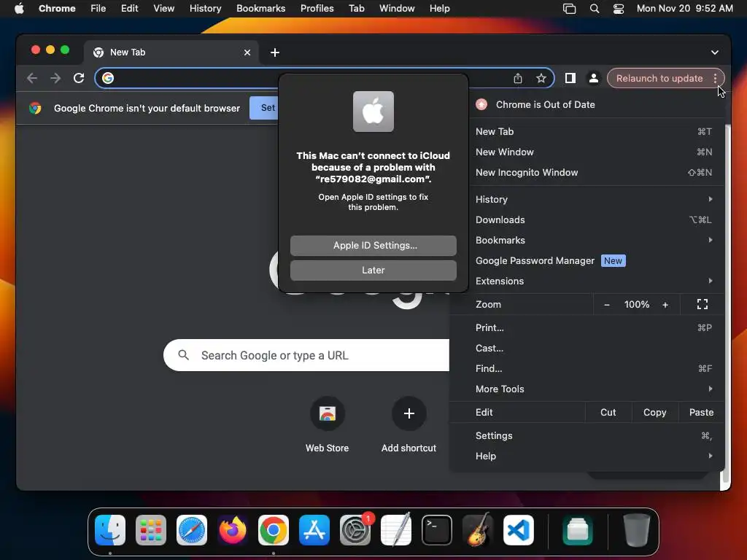
Task: Open a new tab with plus button
Action: click(275, 52)
